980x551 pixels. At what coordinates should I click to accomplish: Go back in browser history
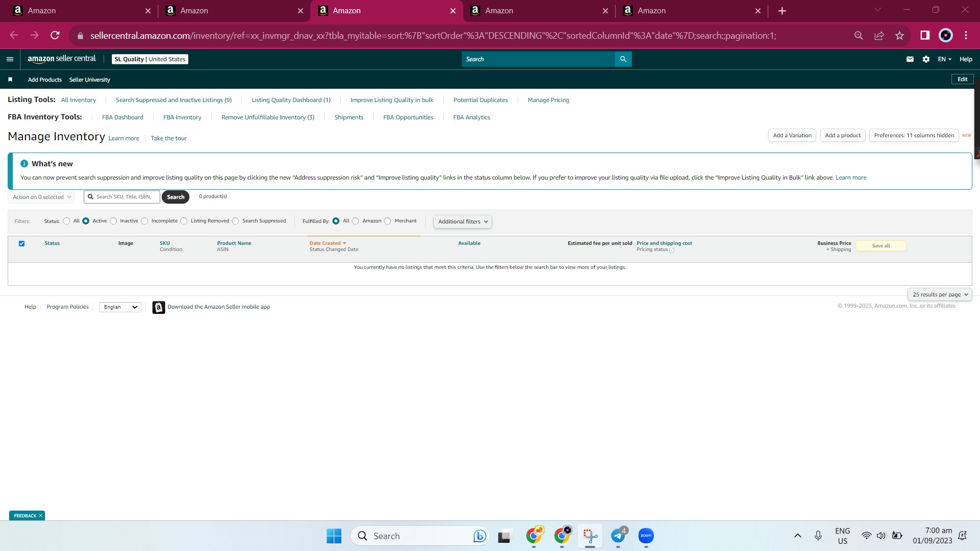(x=14, y=35)
